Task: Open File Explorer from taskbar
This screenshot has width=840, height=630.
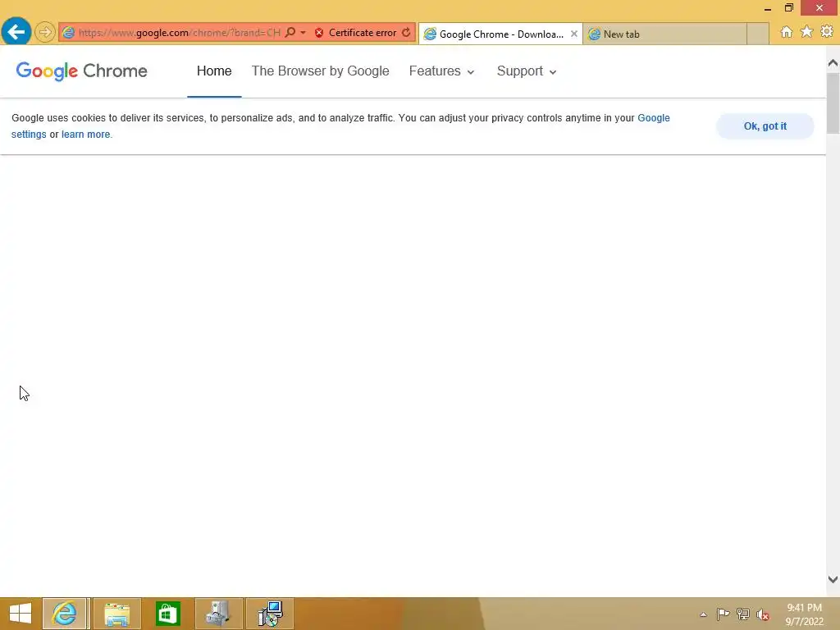Action: pos(116,614)
